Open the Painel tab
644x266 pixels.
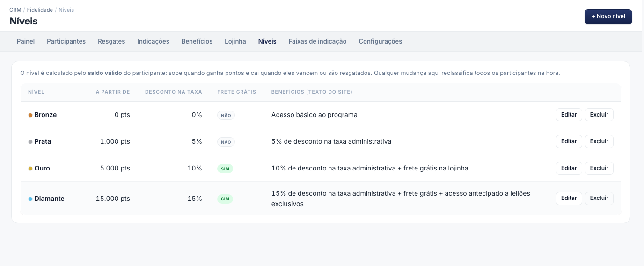pos(26,41)
